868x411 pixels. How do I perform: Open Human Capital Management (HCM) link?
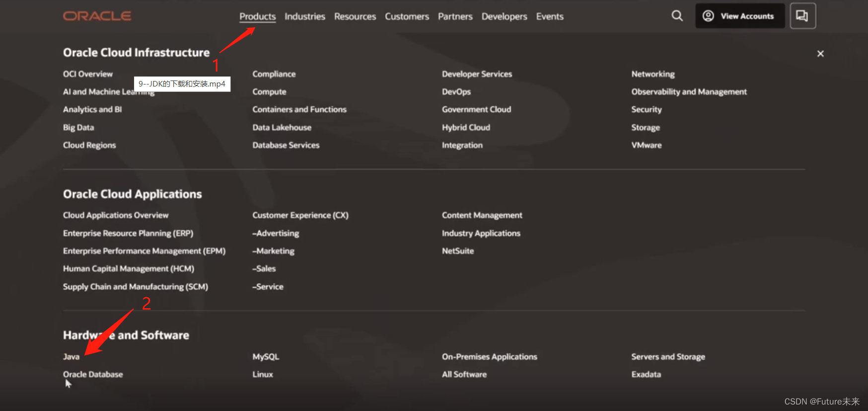[x=129, y=269]
